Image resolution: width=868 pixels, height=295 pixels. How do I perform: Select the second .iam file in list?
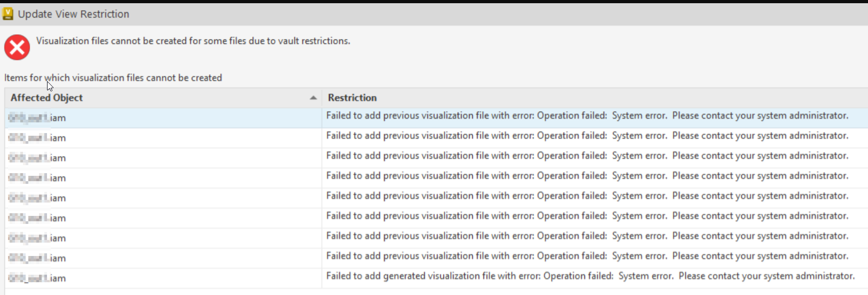pyautogui.click(x=37, y=138)
